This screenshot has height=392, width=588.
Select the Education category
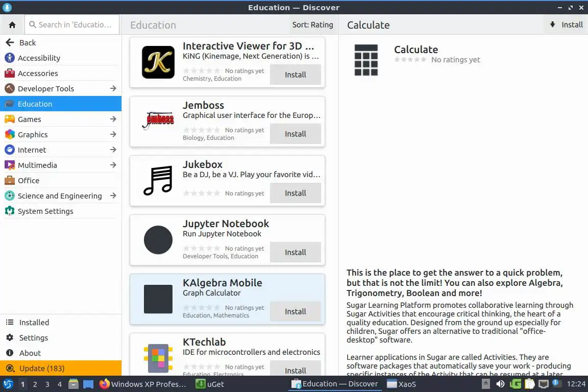tap(61, 104)
